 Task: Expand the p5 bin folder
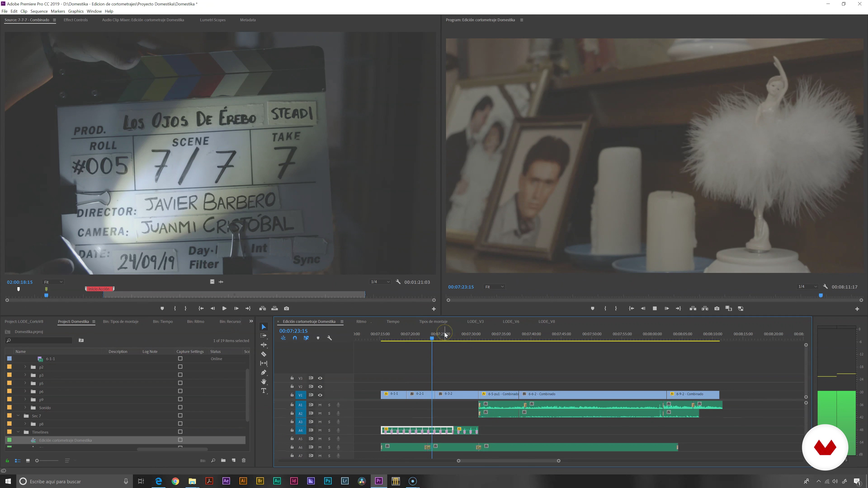pyautogui.click(x=25, y=383)
